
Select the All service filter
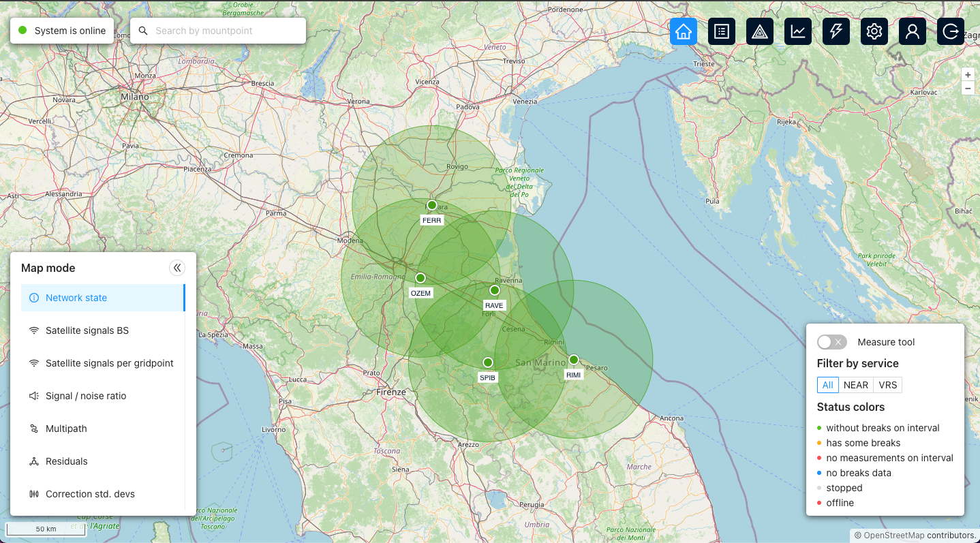827,385
